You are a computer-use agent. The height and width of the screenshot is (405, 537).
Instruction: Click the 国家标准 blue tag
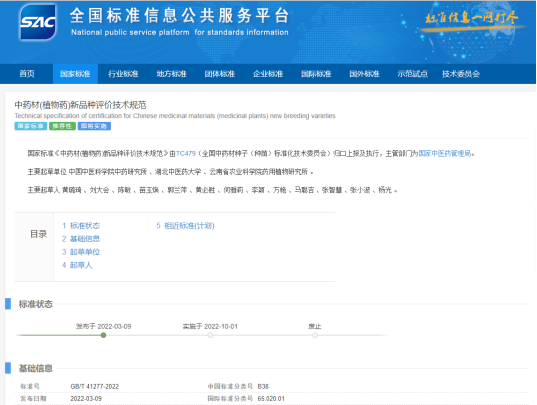[30, 126]
